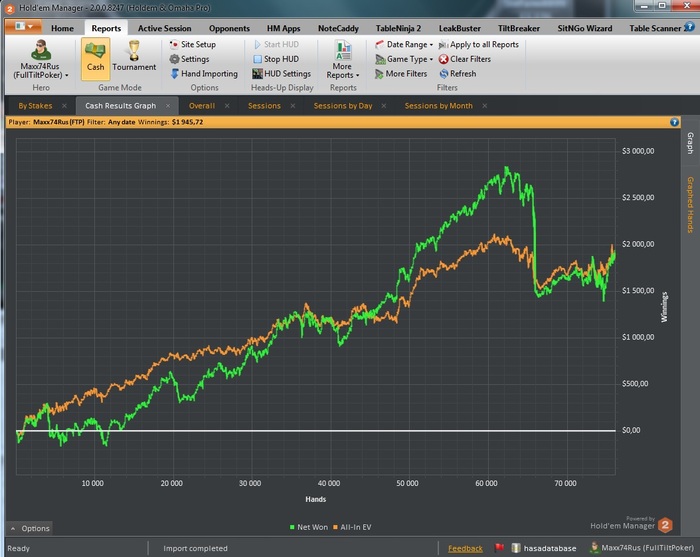Image resolution: width=700 pixels, height=557 pixels.
Task: Click the Hold'em Manager title bar icon
Action: tap(9, 8)
